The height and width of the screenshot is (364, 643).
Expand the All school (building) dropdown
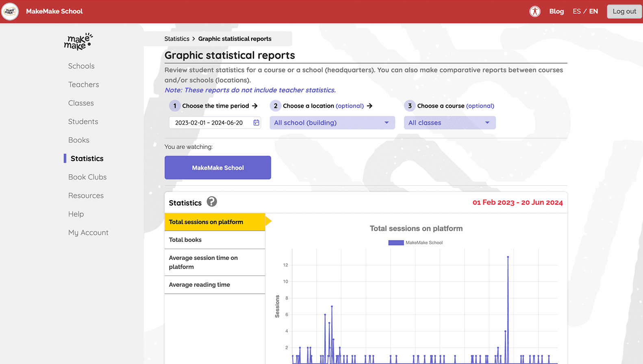(x=332, y=123)
